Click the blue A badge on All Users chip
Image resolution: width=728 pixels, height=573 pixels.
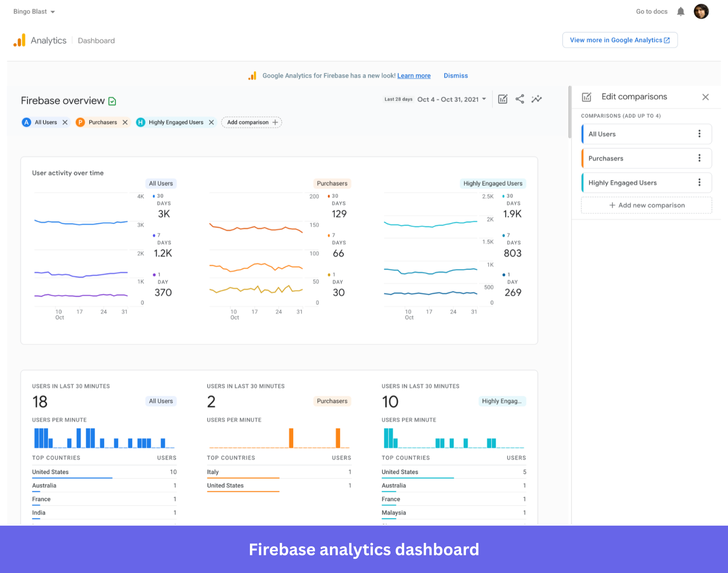click(27, 122)
